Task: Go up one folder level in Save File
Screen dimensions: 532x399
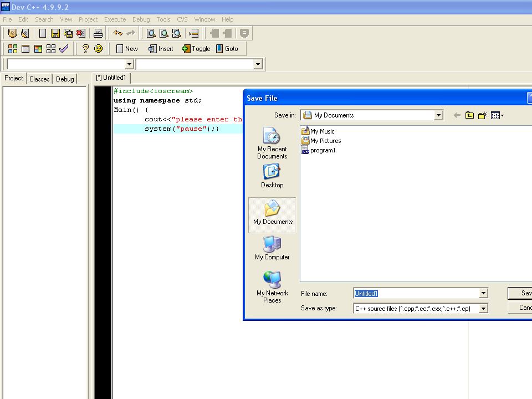Action: click(469, 116)
